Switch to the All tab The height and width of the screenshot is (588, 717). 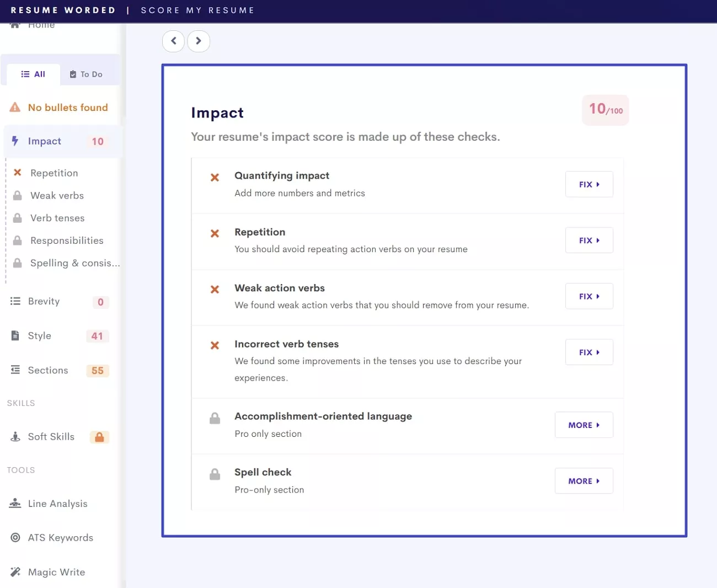(x=34, y=73)
